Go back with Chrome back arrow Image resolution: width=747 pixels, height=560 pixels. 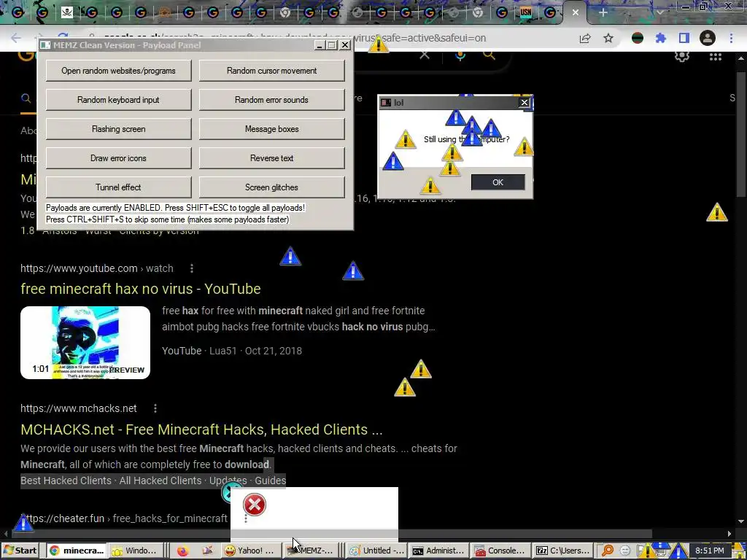16,38
